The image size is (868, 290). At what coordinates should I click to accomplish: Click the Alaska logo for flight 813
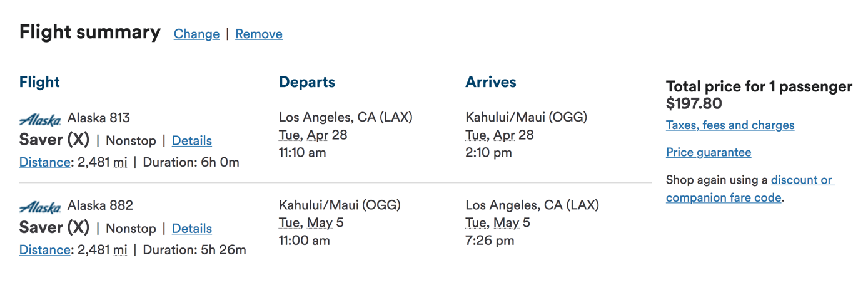(40, 119)
